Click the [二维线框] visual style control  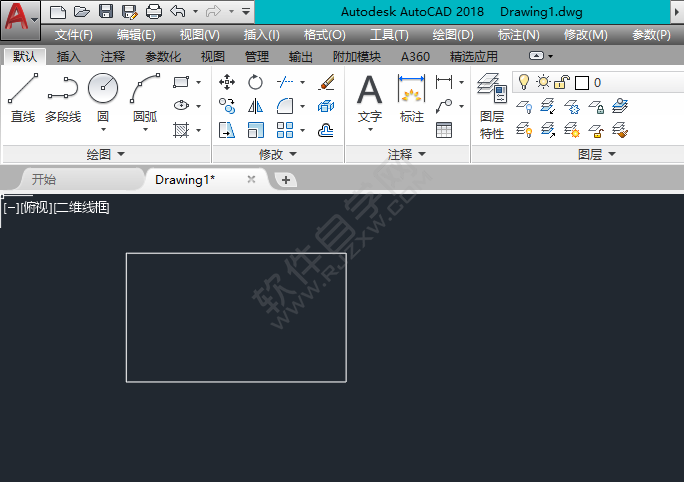click(x=81, y=207)
